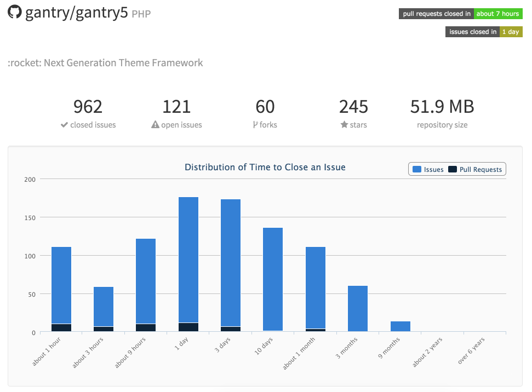Click the 'about 7 hours' badge value
Screen dimensions: 532x392
click(498, 14)
